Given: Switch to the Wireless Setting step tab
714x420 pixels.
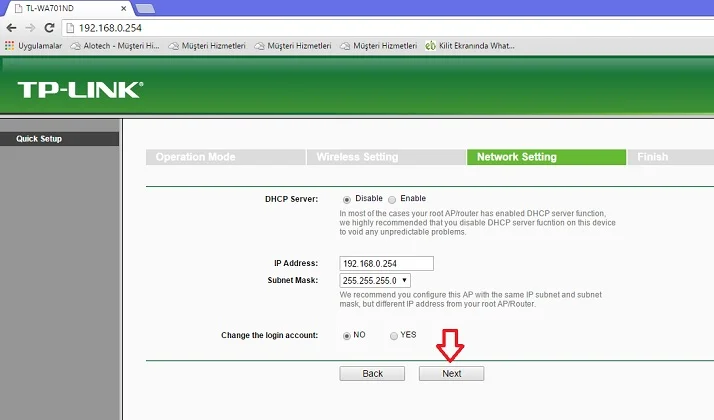Looking at the screenshot, I should (357, 157).
